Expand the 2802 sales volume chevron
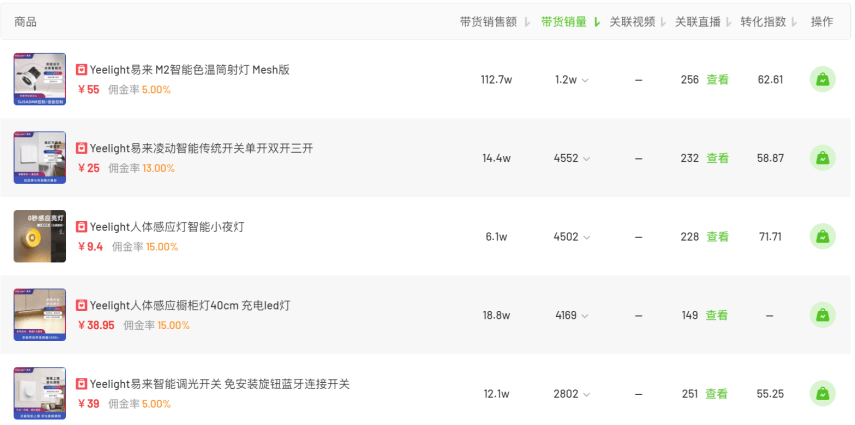This screenshot has width=855, height=425. pyautogui.click(x=586, y=394)
